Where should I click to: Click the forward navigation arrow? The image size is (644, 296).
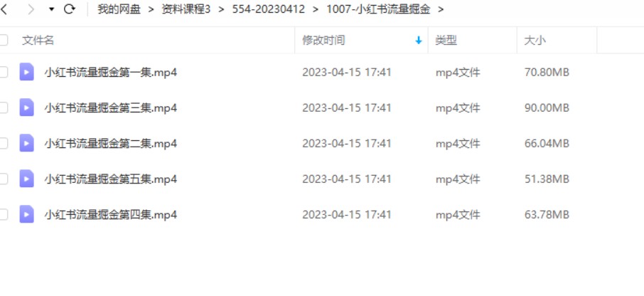[31, 9]
